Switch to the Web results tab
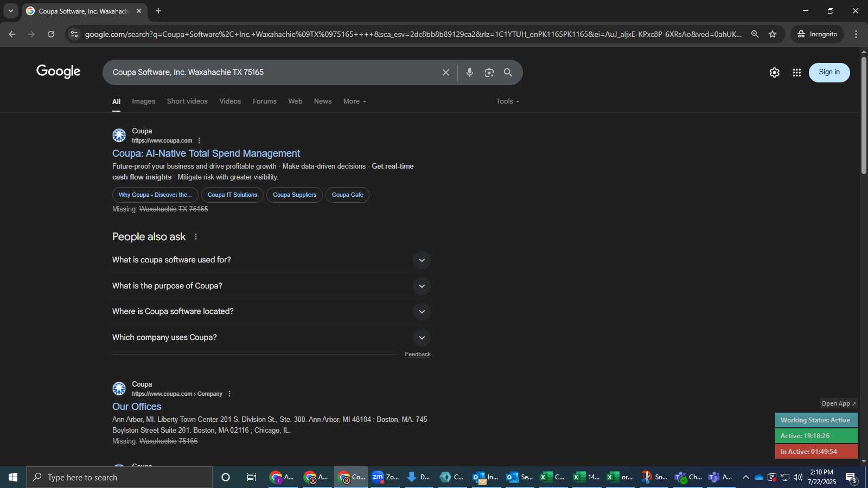Screen dimensions: 868x488 click(x=295, y=101)
